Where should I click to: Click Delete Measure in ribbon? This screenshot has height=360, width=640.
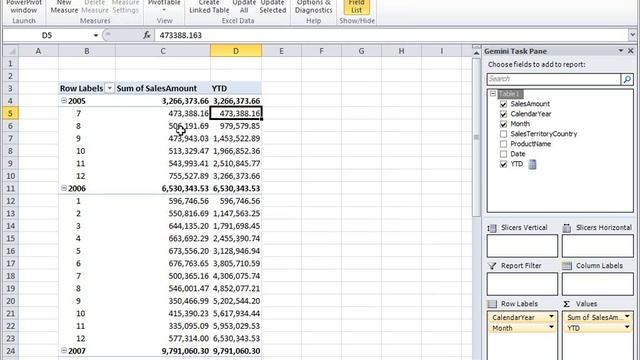(95, 7)
